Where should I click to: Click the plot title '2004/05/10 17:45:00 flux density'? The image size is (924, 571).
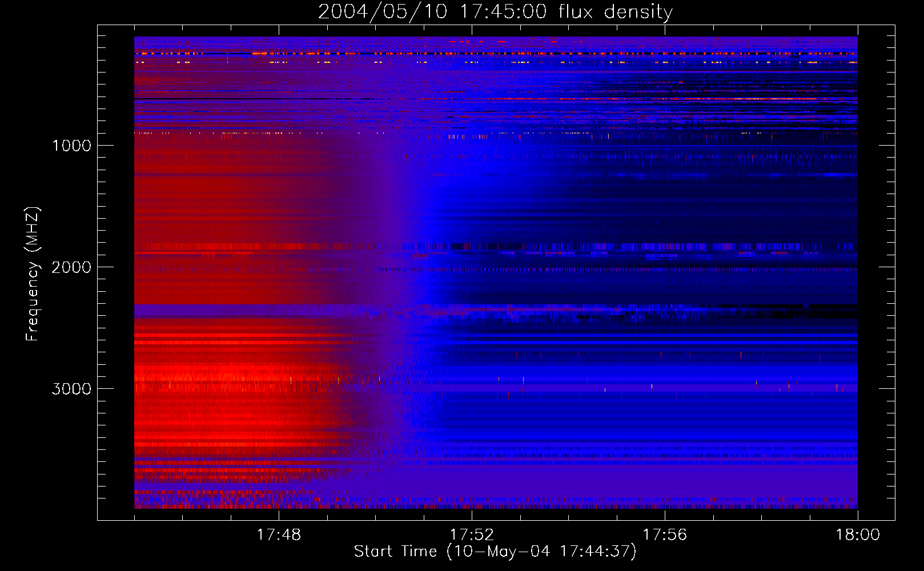tap(495, 12)
